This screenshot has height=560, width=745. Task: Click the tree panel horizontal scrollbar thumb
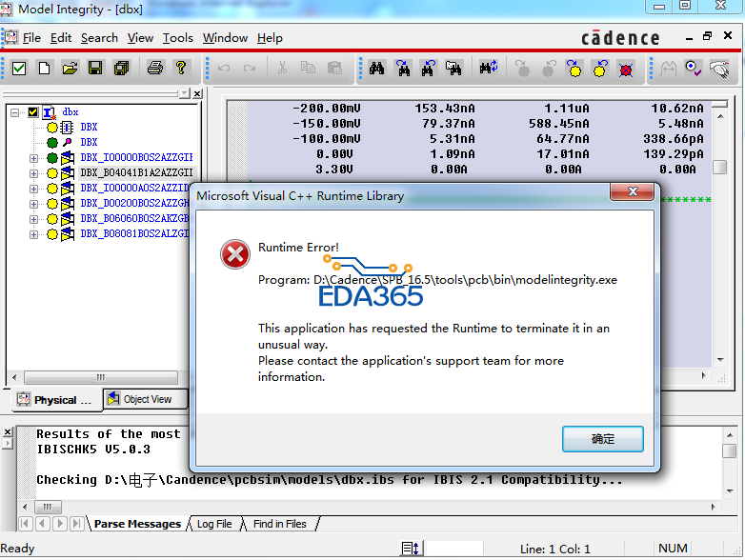coord(101,377)
